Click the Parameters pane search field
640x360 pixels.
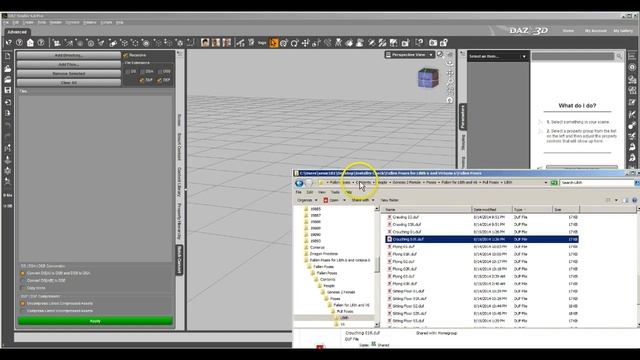573,56
